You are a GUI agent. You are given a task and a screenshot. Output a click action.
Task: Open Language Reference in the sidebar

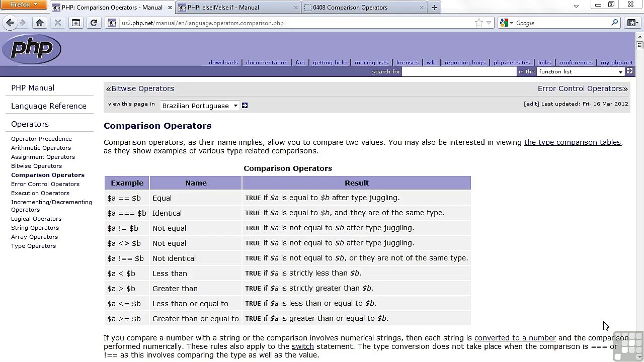(x=49, y=106)
